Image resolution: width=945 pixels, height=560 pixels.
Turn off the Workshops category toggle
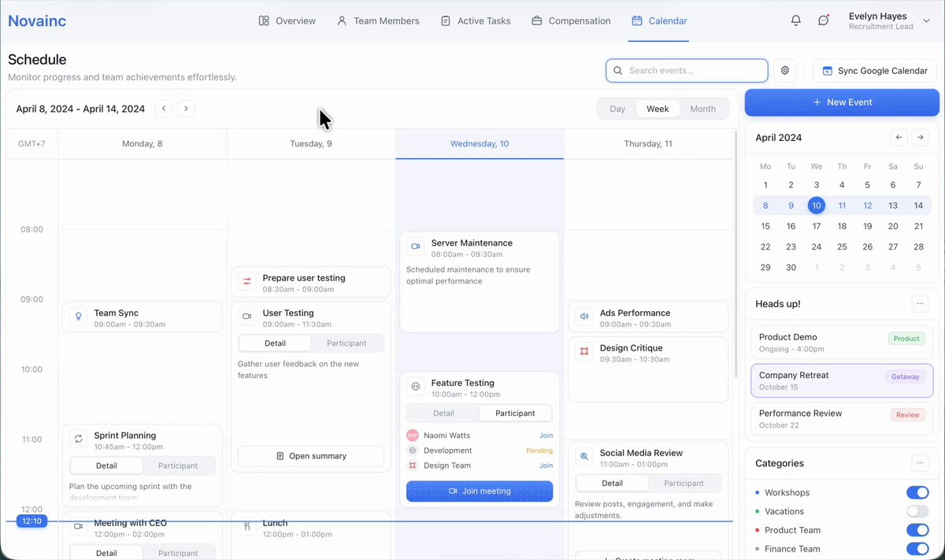click(x=917, y=492)
